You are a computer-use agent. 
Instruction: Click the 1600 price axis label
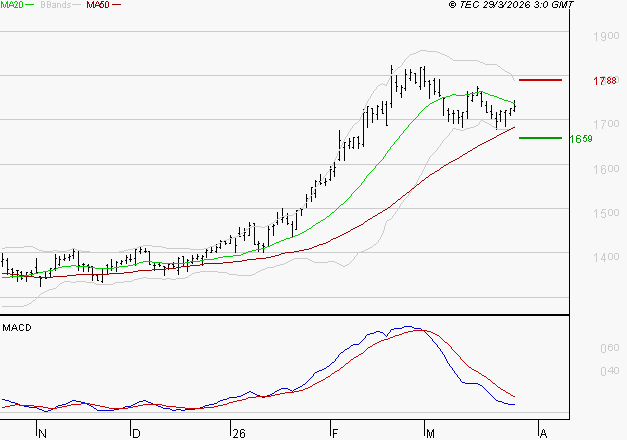(606, 169)
